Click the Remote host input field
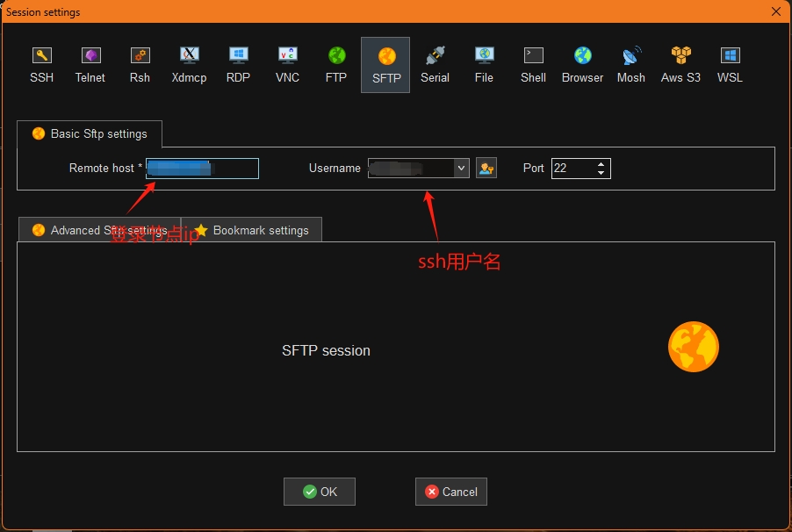The image size is (792, 532). click(x=203, y=169)
